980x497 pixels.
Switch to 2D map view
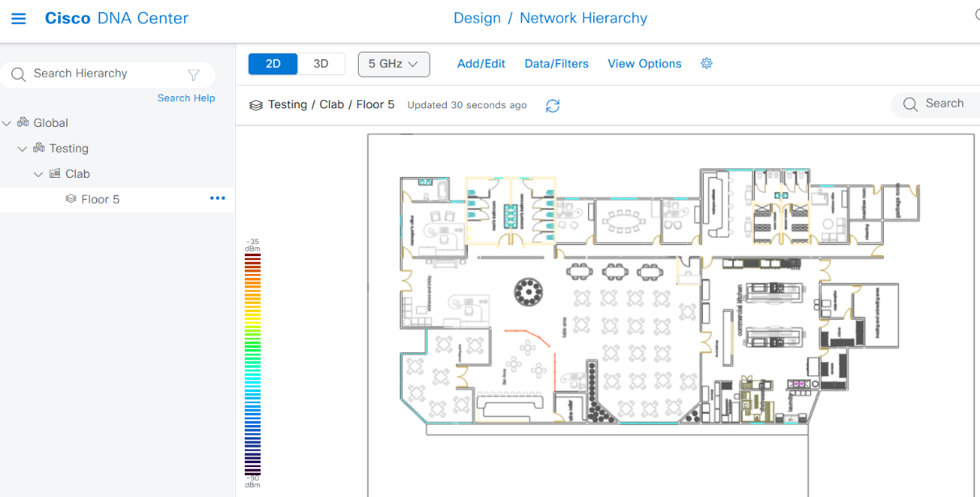coord(273,64)
